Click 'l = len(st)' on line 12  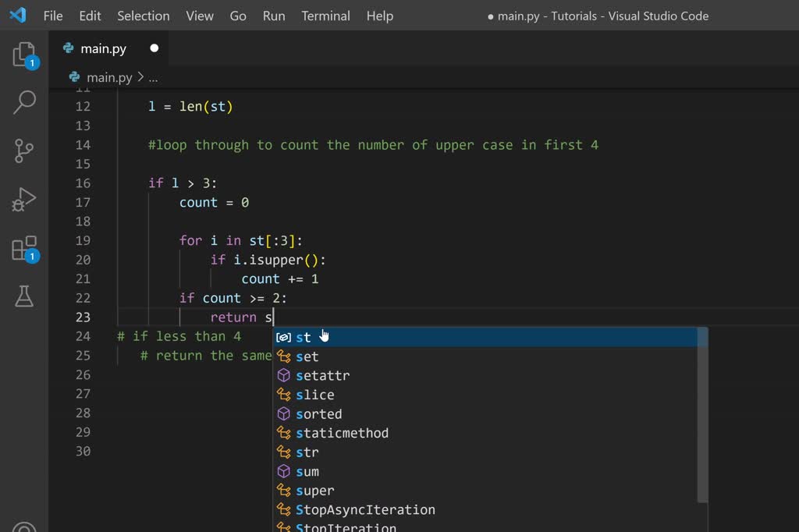190,107
